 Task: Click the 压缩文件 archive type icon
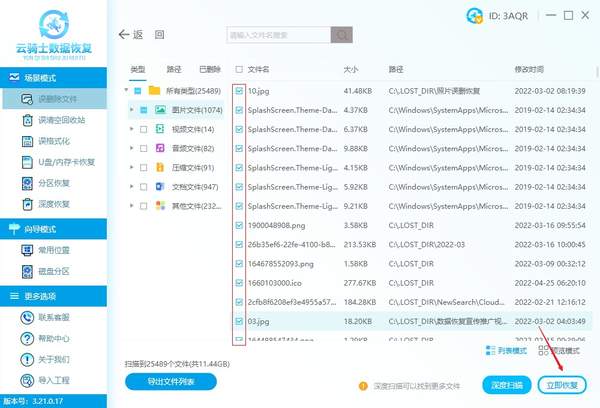click(160, 167)
